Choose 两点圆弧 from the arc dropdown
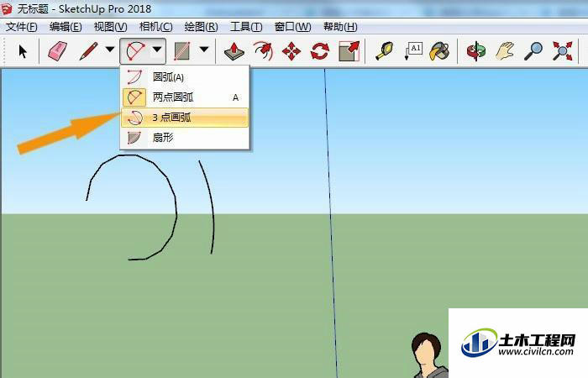Viewport: 588px width, 378px height. [x=185, y=97]
